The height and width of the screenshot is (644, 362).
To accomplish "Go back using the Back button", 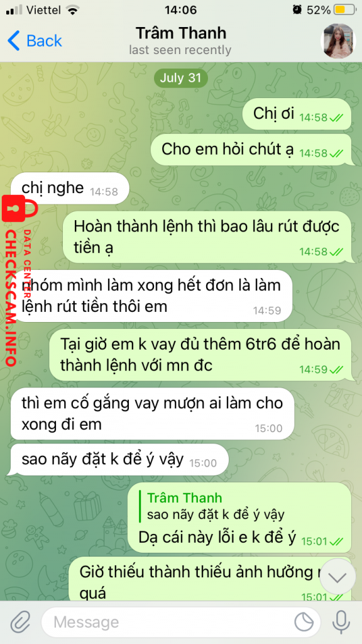I will [35, 41].
